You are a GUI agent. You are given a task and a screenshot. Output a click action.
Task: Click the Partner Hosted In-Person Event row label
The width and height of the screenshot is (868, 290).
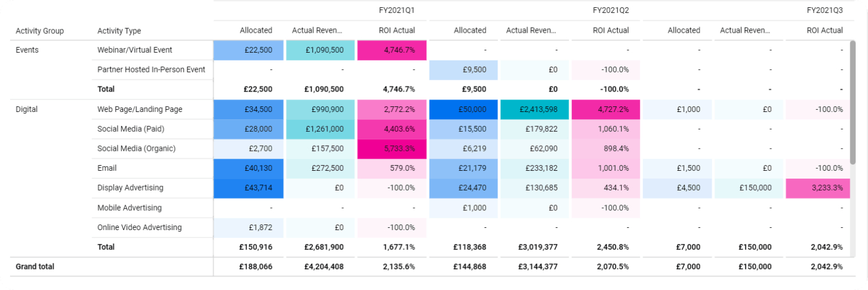tap(151, 70)
